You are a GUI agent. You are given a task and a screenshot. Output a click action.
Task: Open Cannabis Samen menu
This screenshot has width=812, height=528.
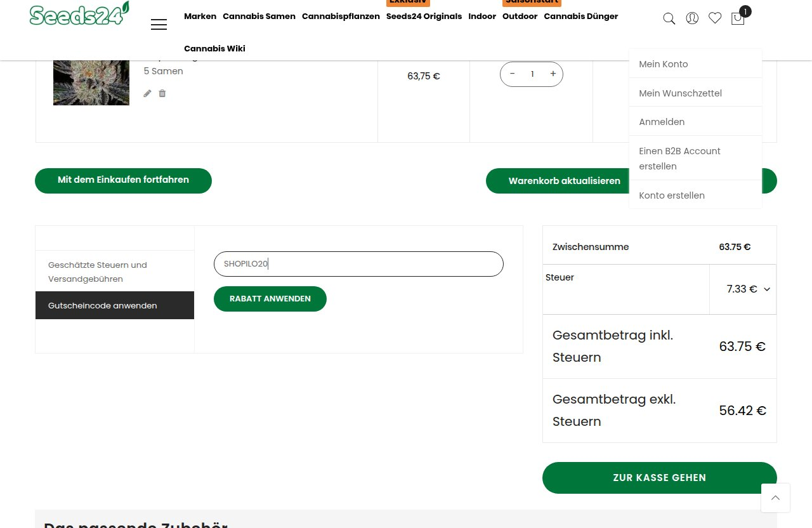259,16
